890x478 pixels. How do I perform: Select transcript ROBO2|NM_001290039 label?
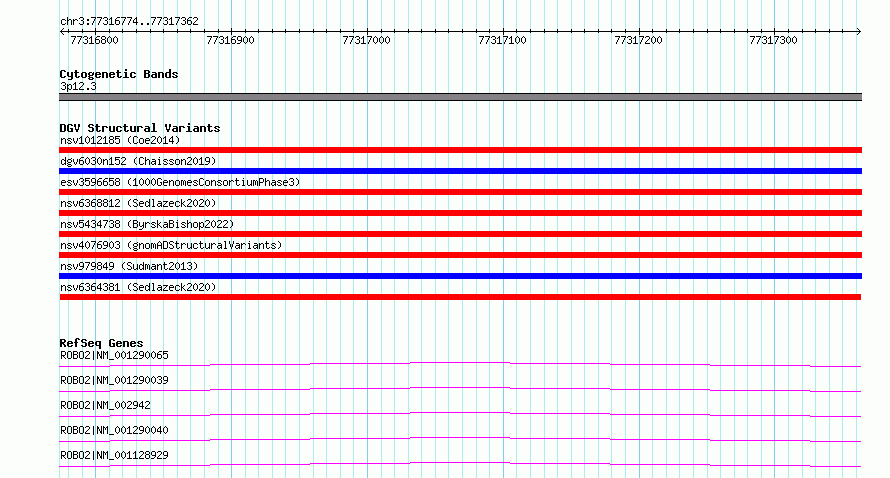(x=114, y=380)
